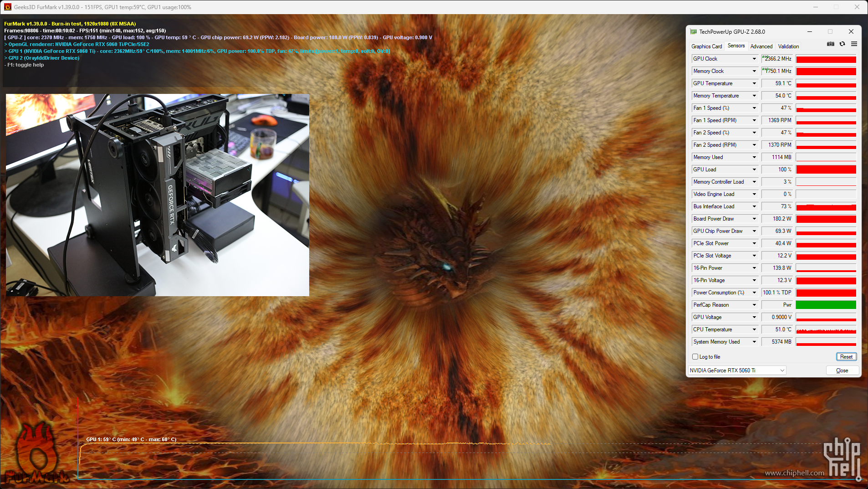Minimize the GPU-Z window

810,32
